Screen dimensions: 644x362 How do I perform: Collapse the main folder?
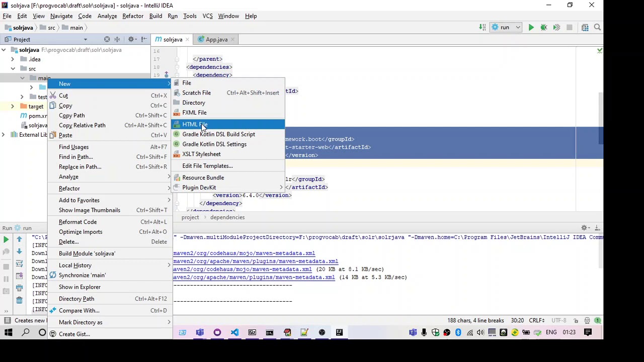point(22,78)
